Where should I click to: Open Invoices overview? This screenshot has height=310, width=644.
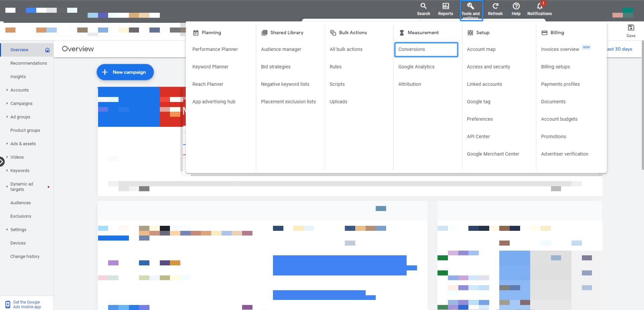pyautogui.click(x=560, y=49)
